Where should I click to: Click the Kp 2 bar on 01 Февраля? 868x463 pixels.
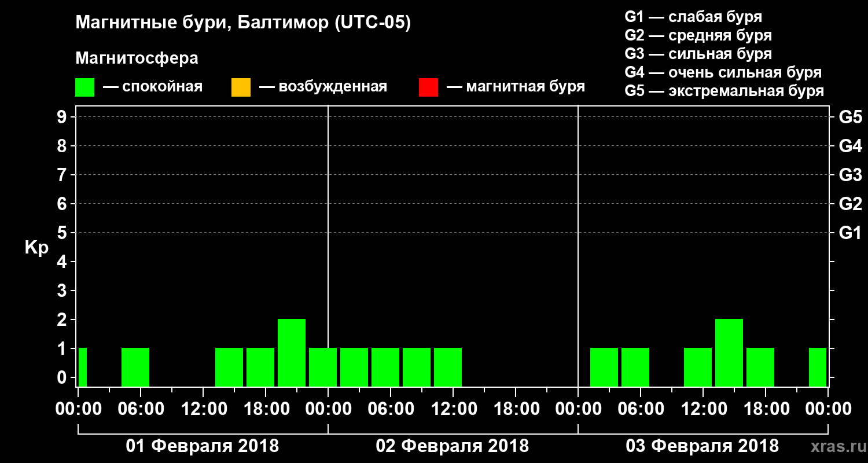pos(292,352)
